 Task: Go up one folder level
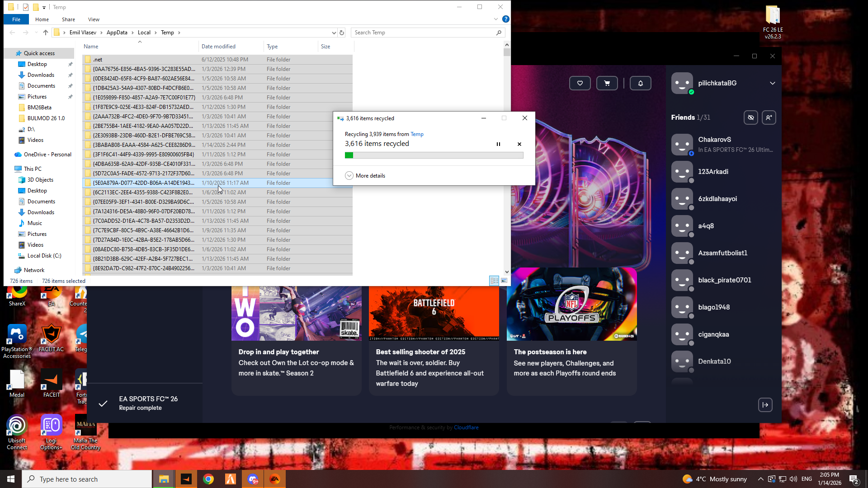coord(46,33)
